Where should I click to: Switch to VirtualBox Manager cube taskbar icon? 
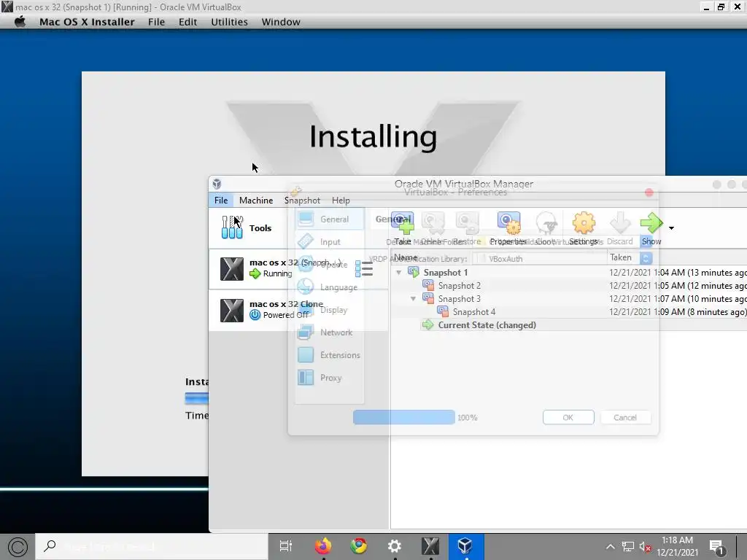[x=465, y=546]
